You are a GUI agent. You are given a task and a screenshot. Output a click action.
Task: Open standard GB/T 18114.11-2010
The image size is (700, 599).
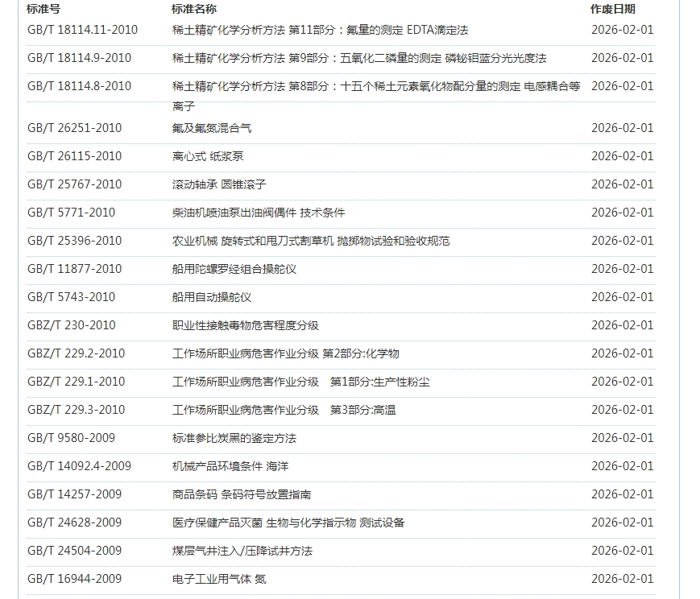pyautogui.click(x=82, y=30)
